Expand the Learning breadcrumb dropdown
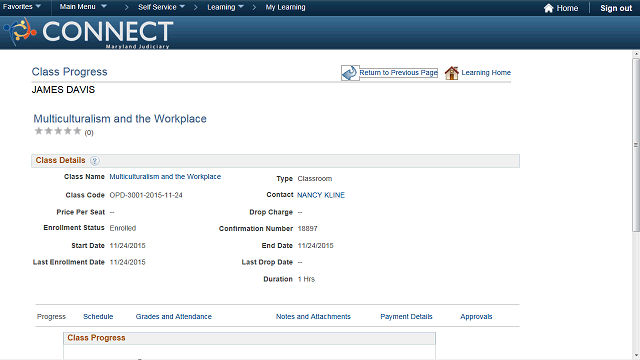640x360 pixels. 225,7
